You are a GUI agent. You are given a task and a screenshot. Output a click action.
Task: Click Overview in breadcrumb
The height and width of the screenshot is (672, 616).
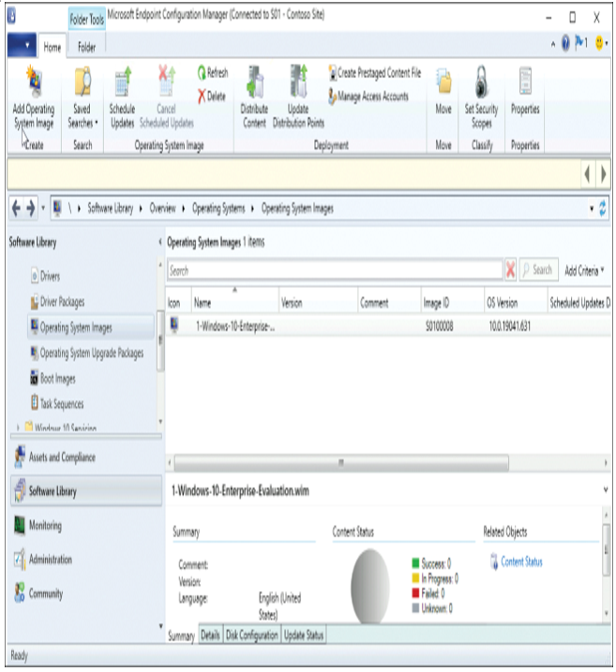(x=162, y=208)
